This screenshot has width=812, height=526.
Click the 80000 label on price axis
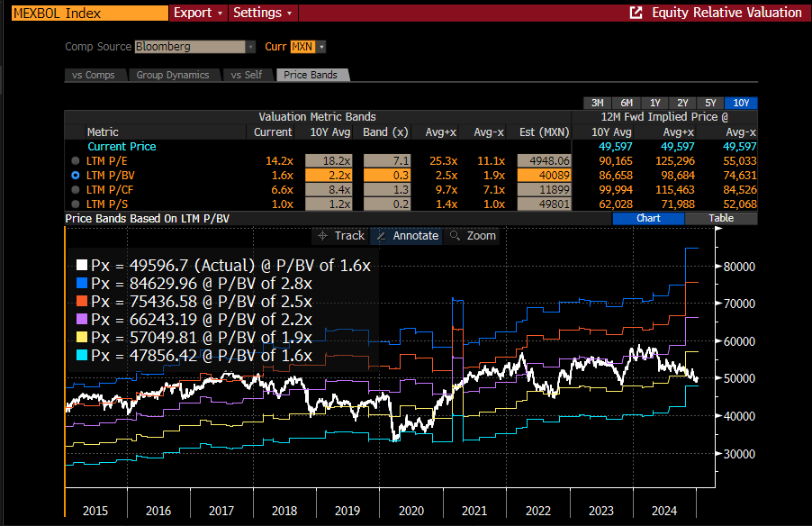(x=739, y=267)
